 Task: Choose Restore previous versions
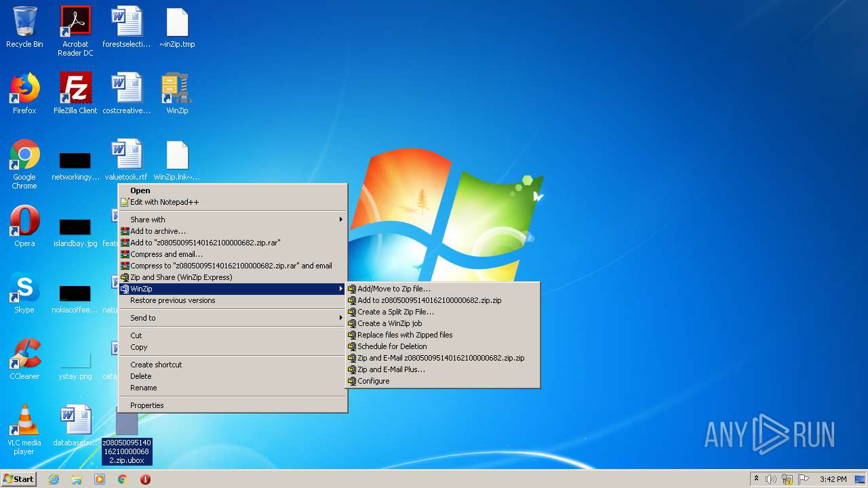[x=233, y=300]
